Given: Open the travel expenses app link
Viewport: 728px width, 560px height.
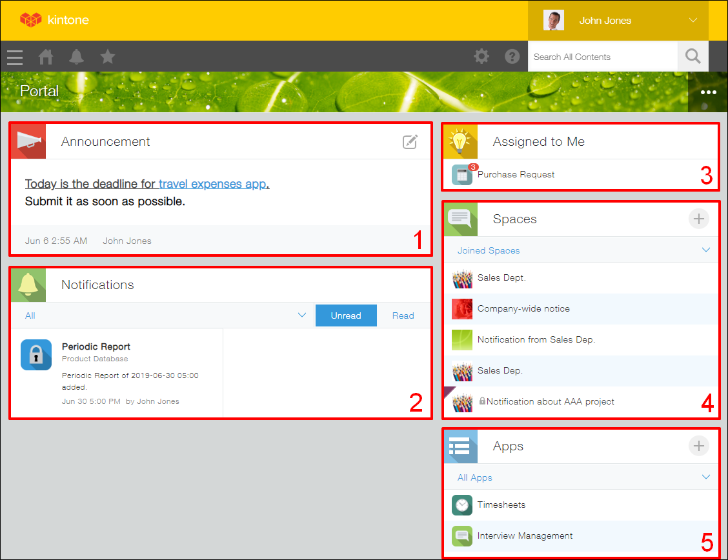Looking at the screenshot, I should [212, 184].
